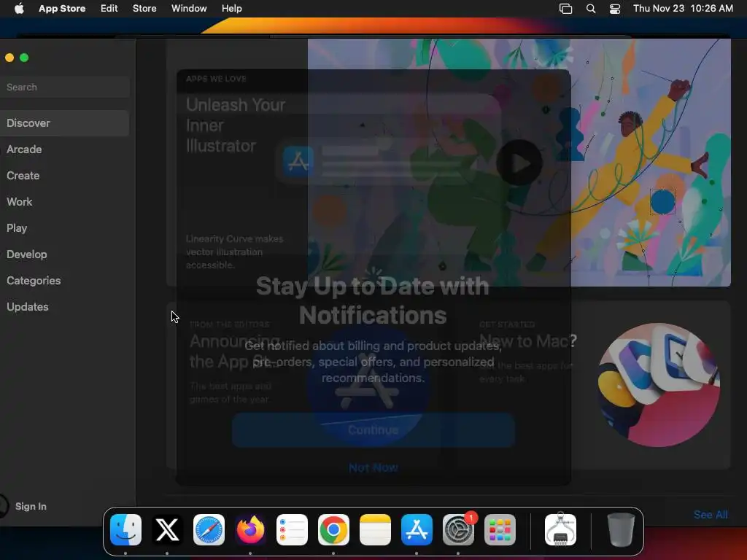Open the Apple menu
Screen dimensions: 747x560
point(19,9)
